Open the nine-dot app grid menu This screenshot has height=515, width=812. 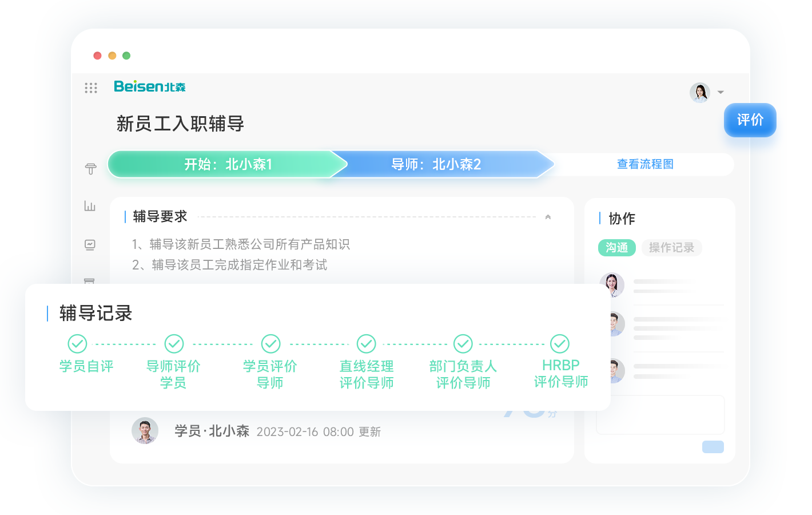click(91, 88)
